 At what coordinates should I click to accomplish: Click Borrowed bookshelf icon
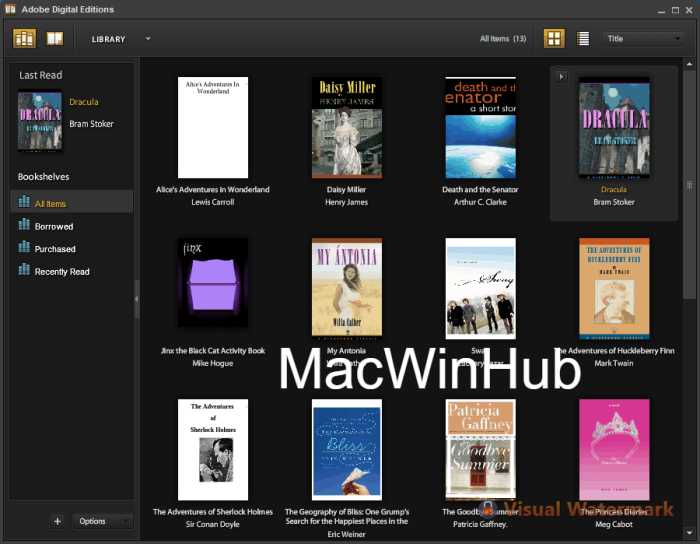(x=24, y=224)
